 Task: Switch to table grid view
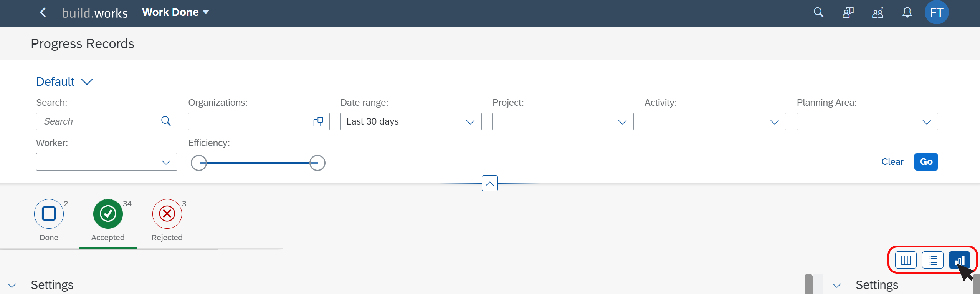(906, 260)
